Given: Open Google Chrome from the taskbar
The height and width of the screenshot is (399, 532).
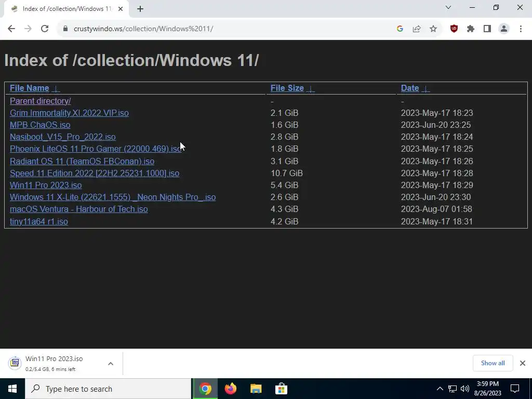Looking at the screenshot, I should (x=205, y=389).
